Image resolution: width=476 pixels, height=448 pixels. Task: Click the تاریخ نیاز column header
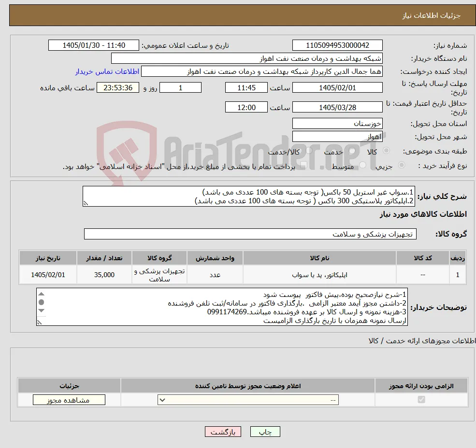[x=48, y=258]
